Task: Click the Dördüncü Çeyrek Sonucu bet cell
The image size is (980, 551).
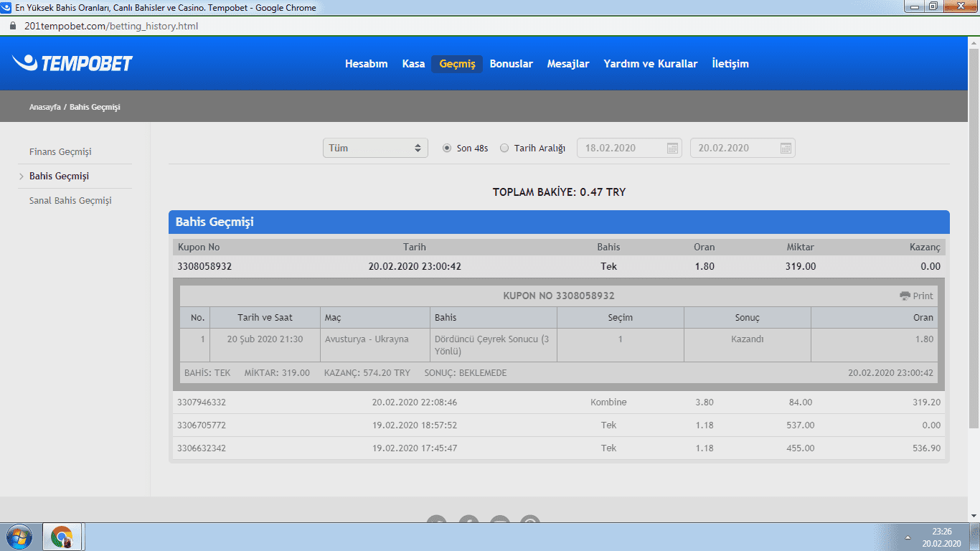Action: click(494, 345)
